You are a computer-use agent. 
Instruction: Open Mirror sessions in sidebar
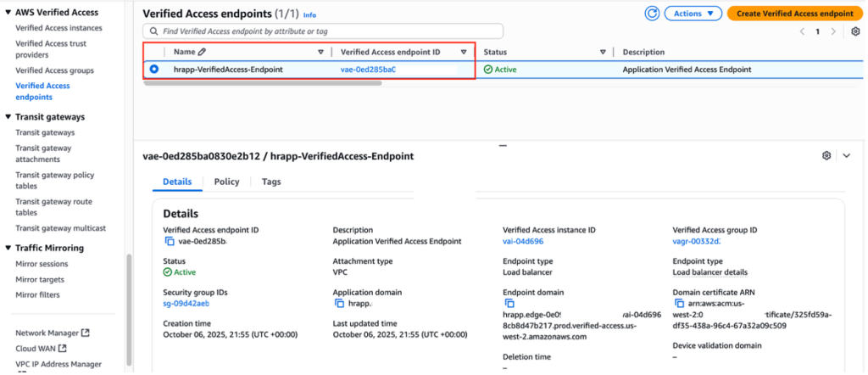[42, 264]
